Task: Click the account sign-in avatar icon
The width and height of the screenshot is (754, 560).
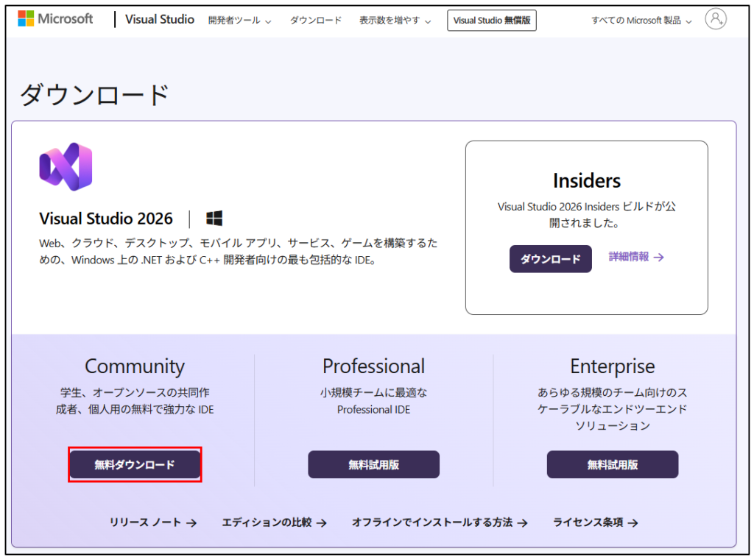Action: (714, 20)
